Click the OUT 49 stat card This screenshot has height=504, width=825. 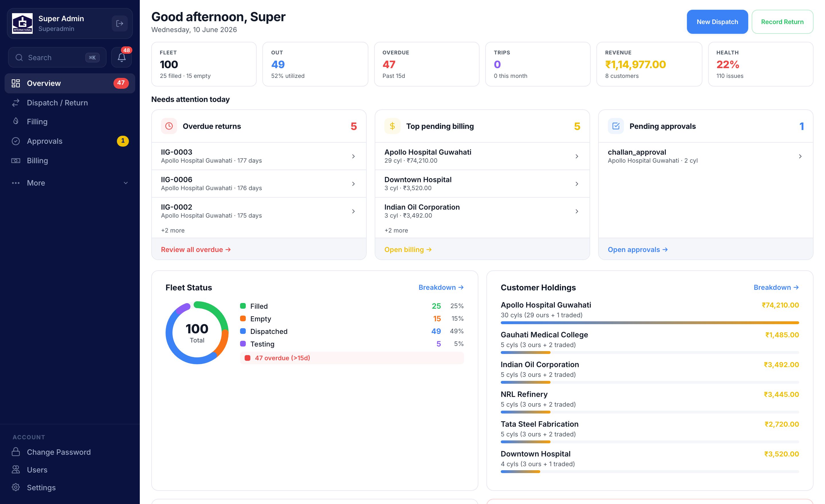[x=315, y=64]
